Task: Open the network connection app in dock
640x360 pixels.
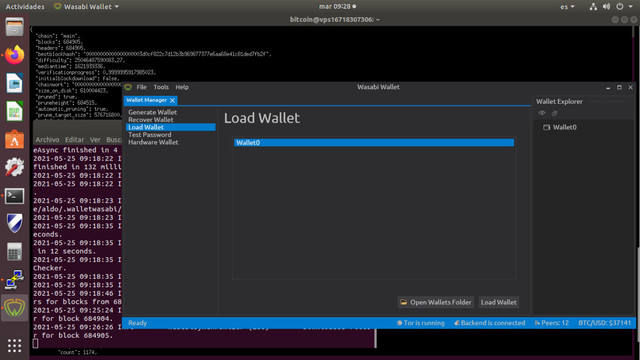Action: pyautogui.click(x=14, y=280)
